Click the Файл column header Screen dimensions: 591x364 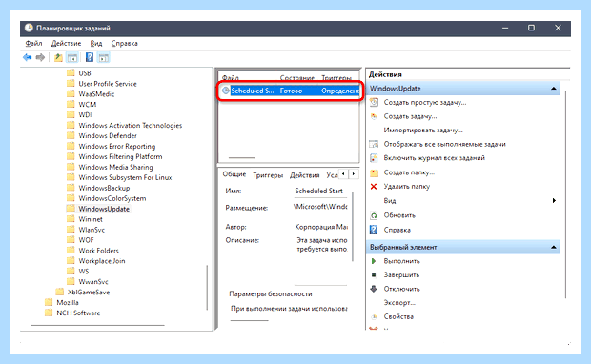pos(231,78)
